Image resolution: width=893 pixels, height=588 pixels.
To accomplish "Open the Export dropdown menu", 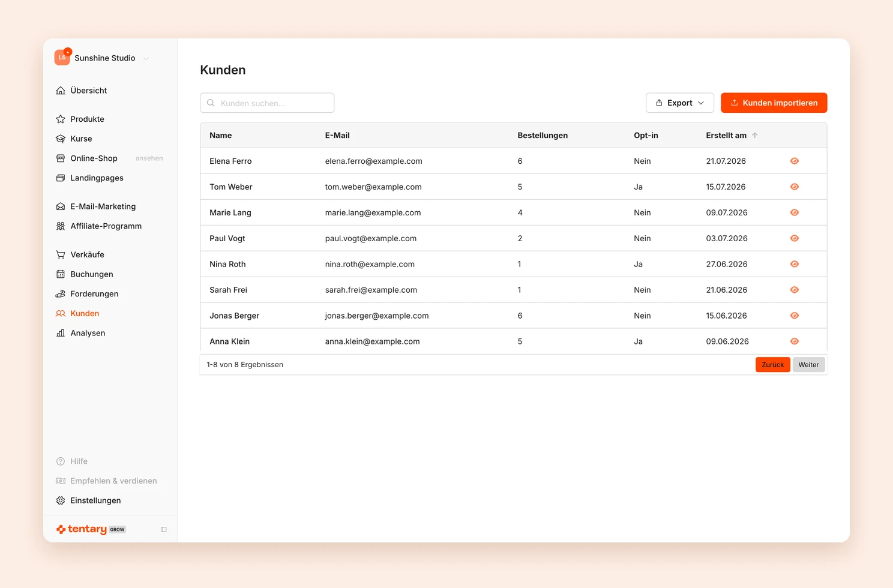I will tap(680, 103).
